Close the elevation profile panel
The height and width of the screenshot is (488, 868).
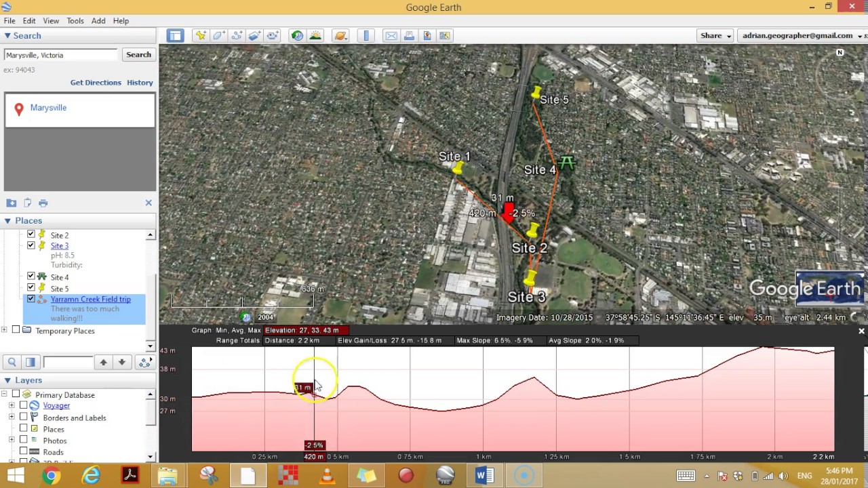[861, 331]
